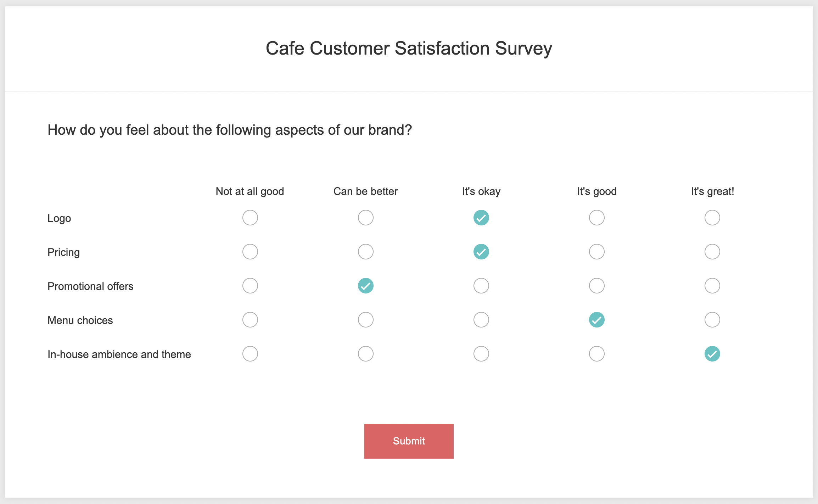Rate In-house ambience as It's good
The width and height of the screenshot is (818, 504).
point(597,354)
